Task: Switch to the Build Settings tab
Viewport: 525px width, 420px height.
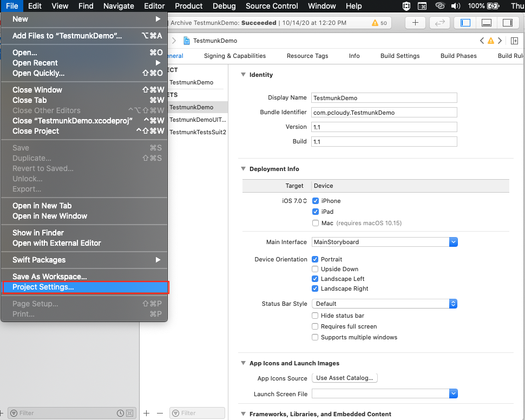Action: click(400, 56)
